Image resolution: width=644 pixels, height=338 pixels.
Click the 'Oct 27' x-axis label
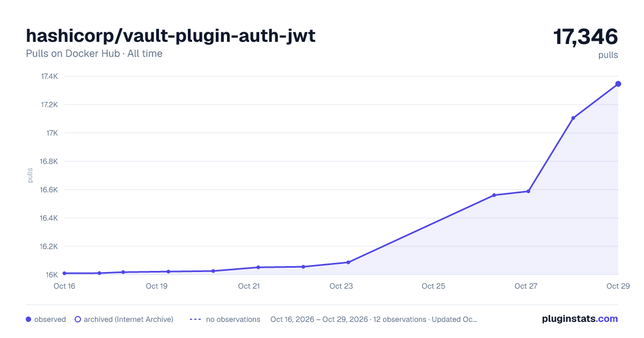(x=526, y=286)
